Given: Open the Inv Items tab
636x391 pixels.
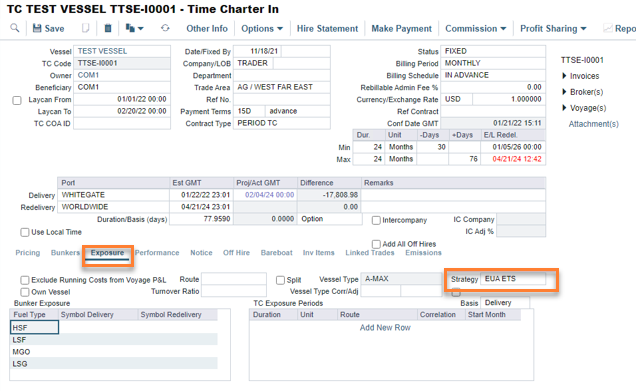Looking at the screenshot, I should point(318,253).
